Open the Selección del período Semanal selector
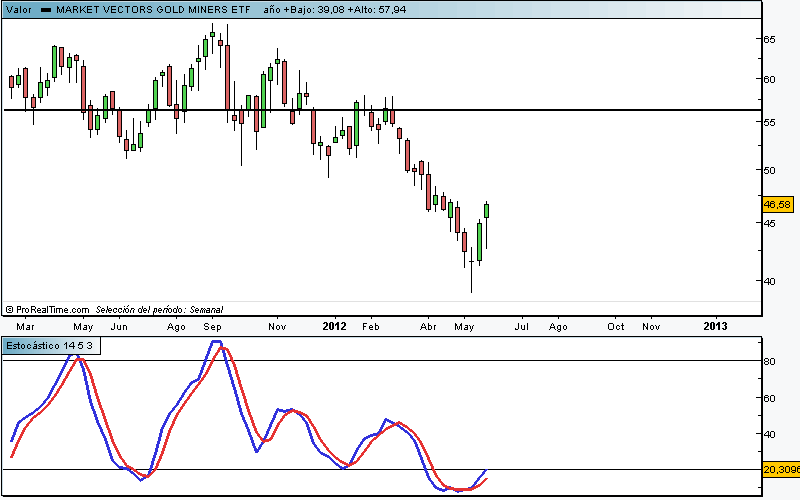800x500 pixels. pos(159,310)
